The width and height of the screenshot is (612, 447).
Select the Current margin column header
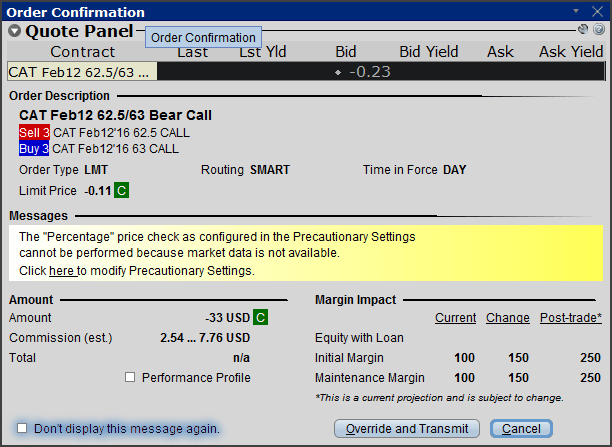(455, 318)
